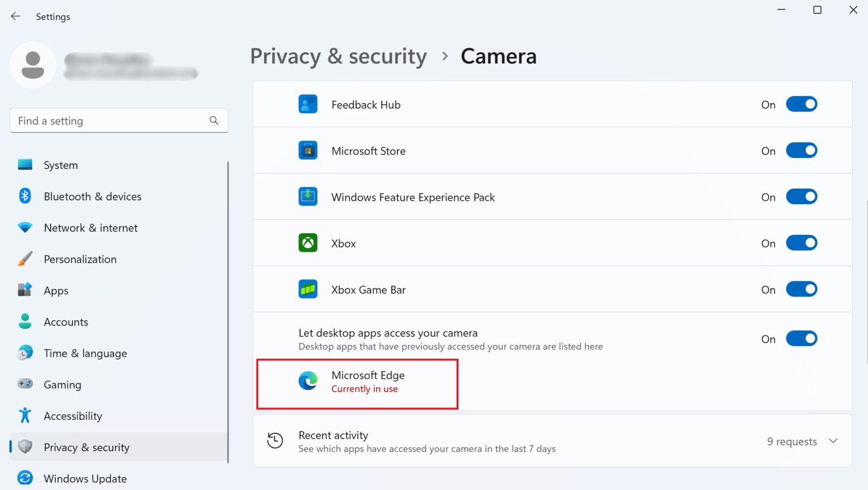Image resolution: width=868 pixels, height=490 pixels.
Task: Click the Xbox Game Bar icon
Action: (308, 289)
